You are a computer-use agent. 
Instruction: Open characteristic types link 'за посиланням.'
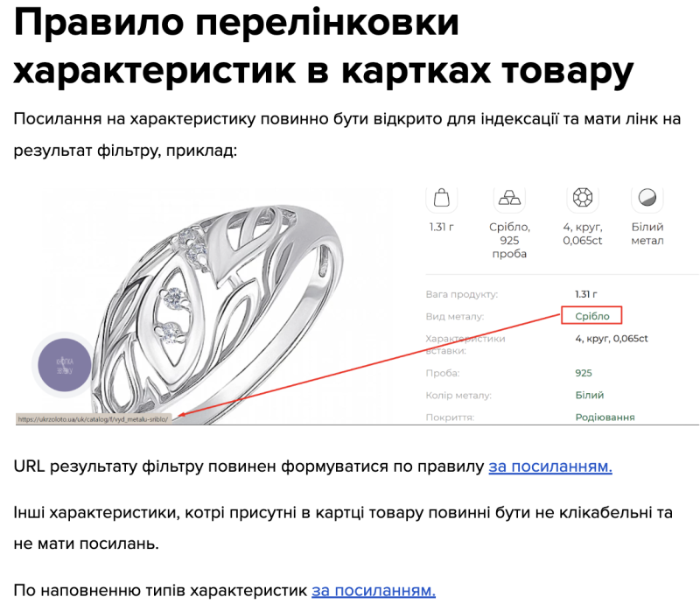pos(373,590)
